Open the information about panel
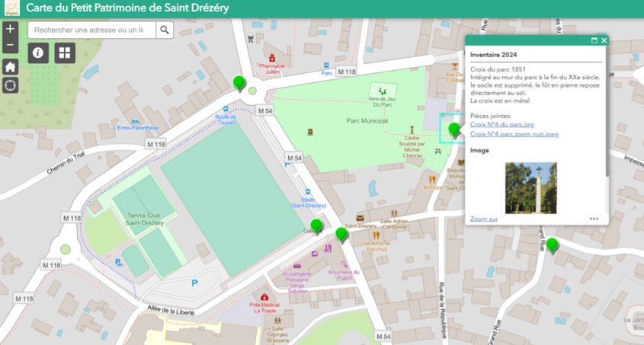644x345 pixels. click(x=39, y=53)
